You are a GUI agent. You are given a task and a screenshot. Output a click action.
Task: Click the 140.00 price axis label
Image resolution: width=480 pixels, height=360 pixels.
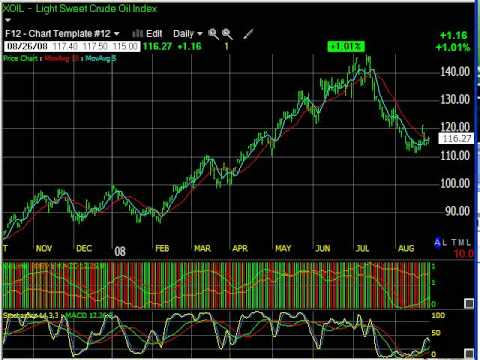[455, 71]
